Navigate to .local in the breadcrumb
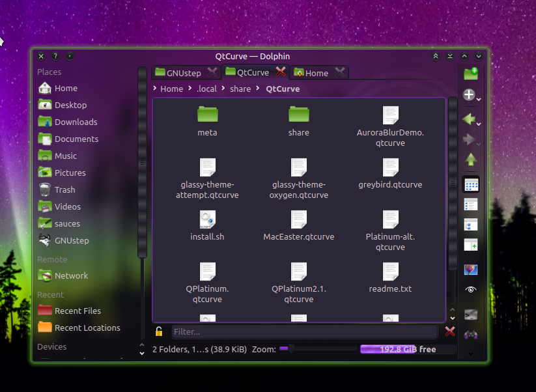This screenshot has width=536, height=392. (206, 89)
